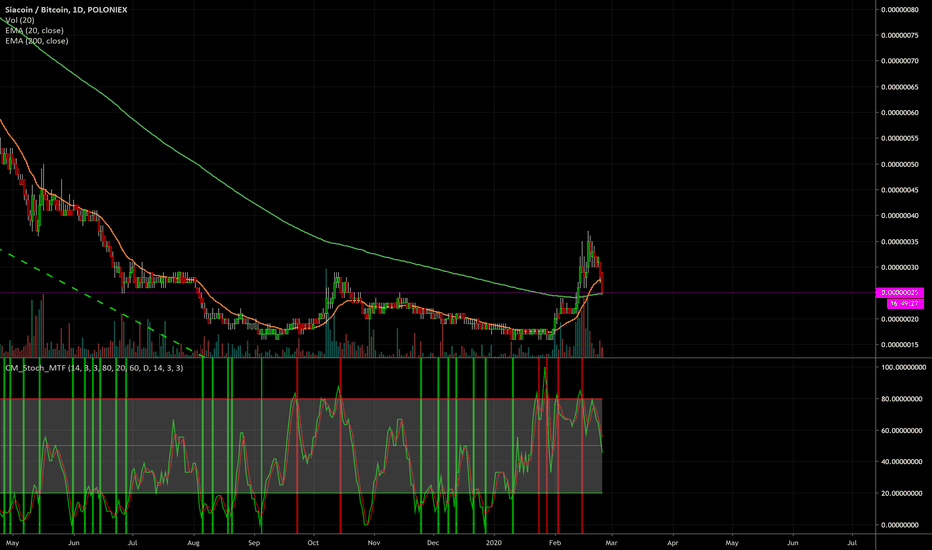932x550 pixels.
Task: Click the 0.00000075 price axis label
Action: coord(899,35)
